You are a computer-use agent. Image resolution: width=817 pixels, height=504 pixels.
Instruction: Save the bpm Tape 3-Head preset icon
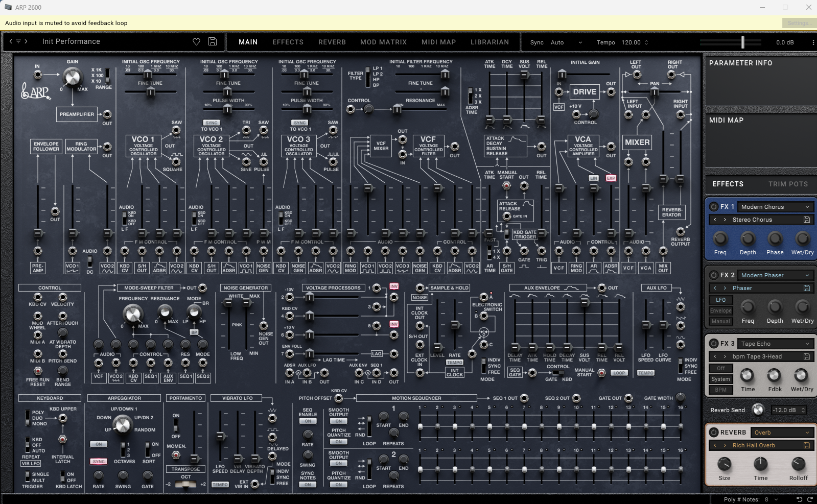pos(807,356)
